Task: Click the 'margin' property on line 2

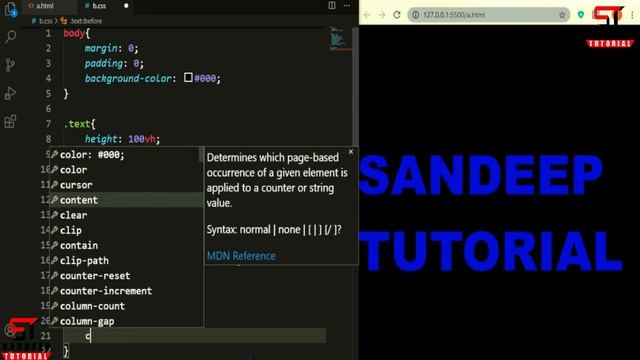Action: (x=101, y=48)
